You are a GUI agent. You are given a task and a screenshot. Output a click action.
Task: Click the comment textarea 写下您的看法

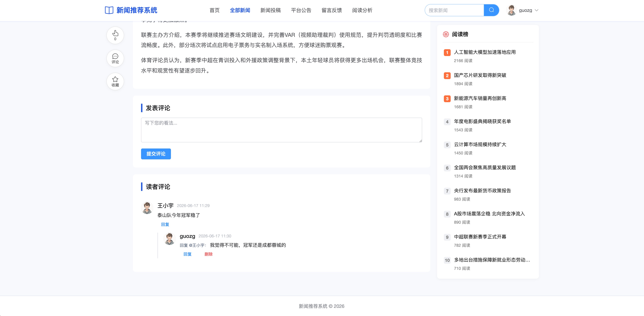click(x=281, y=130)
